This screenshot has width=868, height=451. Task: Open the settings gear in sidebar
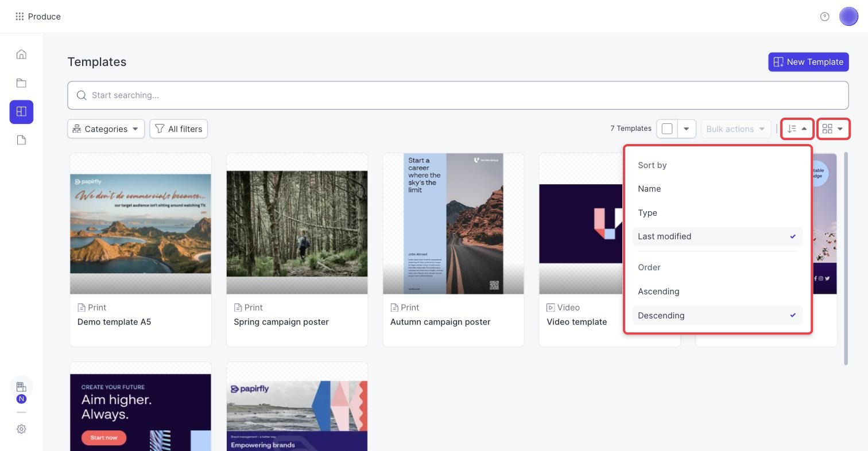(21, 429)
